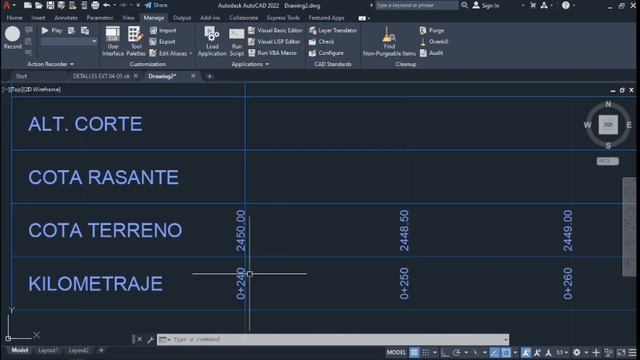640x360 pixels.
Task: Switch to the Express Tools ribbon tab
Action: [283, 18]
